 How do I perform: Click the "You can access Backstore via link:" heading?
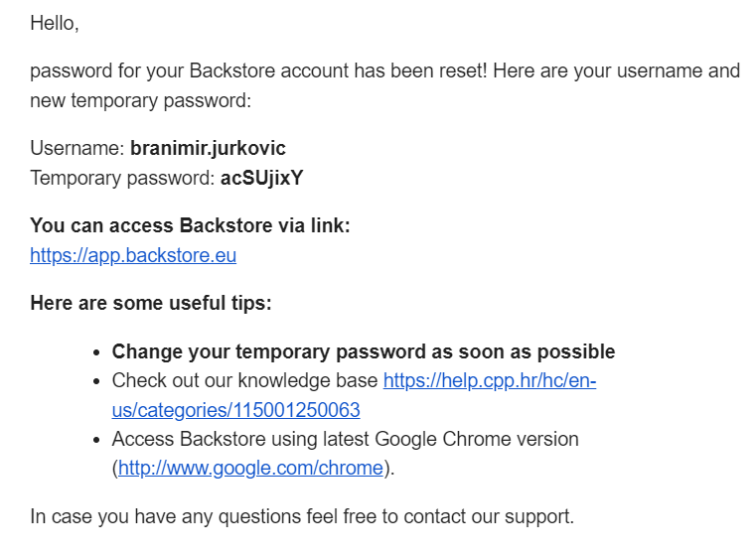point(190,225)
